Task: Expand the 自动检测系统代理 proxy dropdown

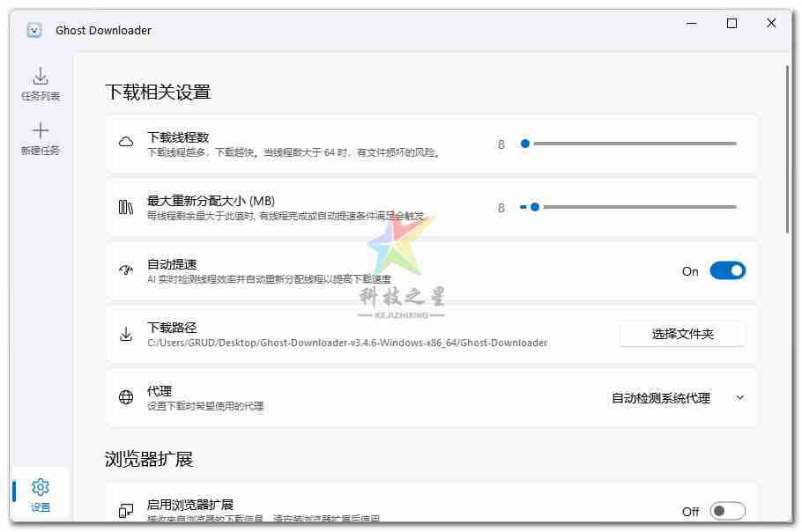Action: tap(661, 398)
